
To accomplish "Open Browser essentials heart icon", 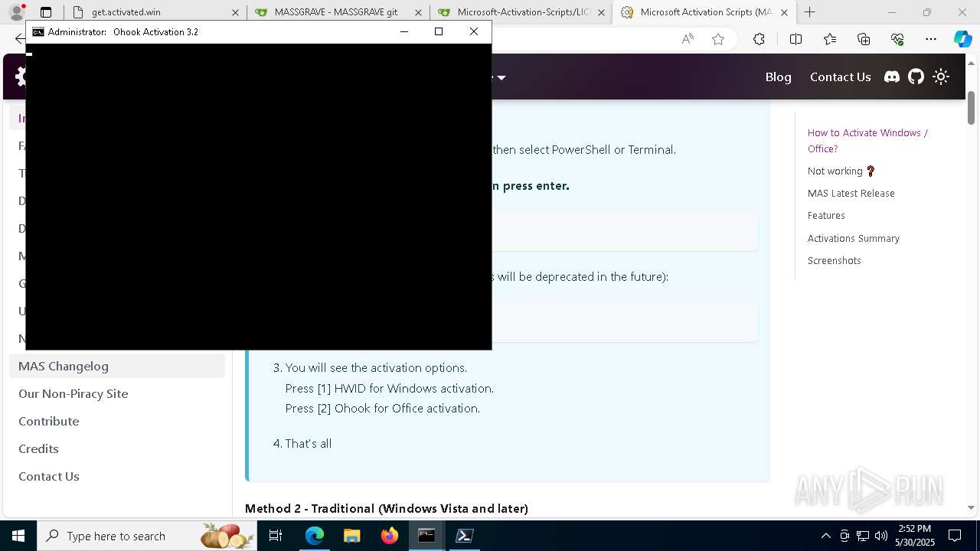I will [897, 39].
